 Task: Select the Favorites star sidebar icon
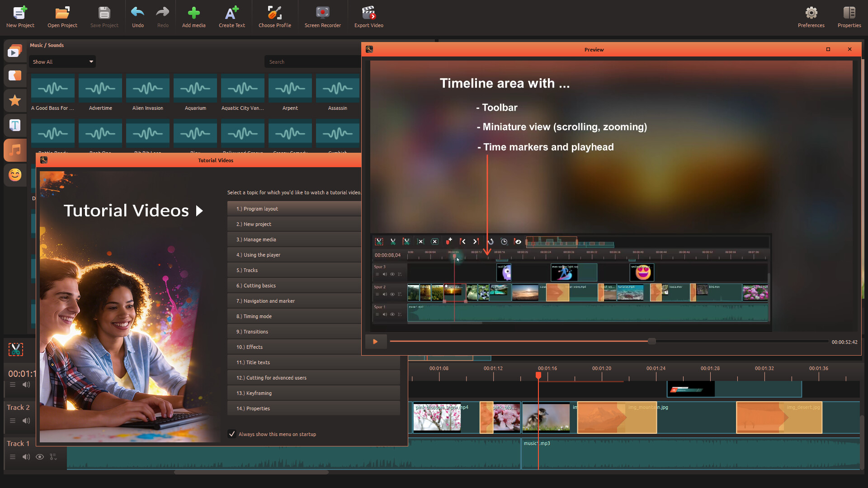[x=15, y=100]
